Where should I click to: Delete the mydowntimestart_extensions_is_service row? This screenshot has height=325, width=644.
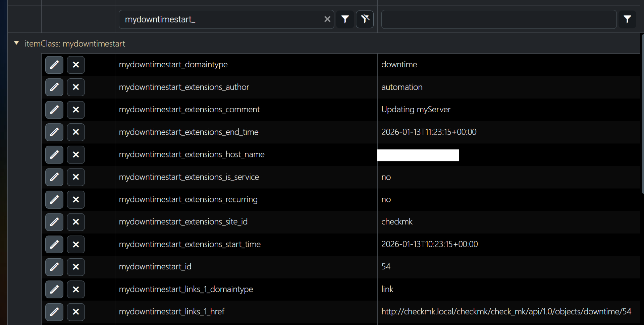tap(76, 177)
